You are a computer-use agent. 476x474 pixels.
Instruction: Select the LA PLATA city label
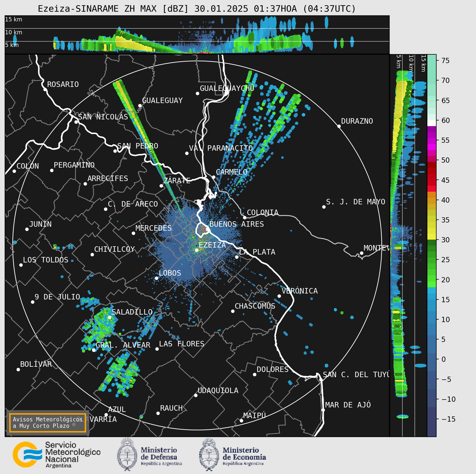coord(257,252)
